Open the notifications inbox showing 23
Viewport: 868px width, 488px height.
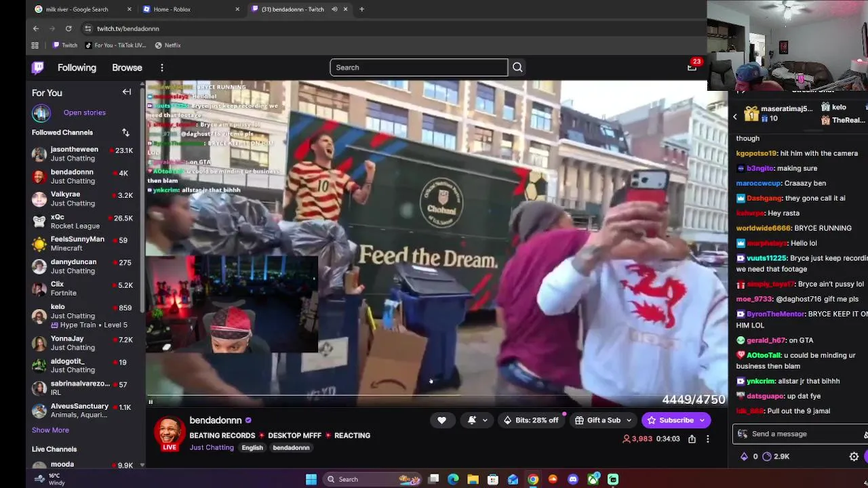tap(692, 66)
